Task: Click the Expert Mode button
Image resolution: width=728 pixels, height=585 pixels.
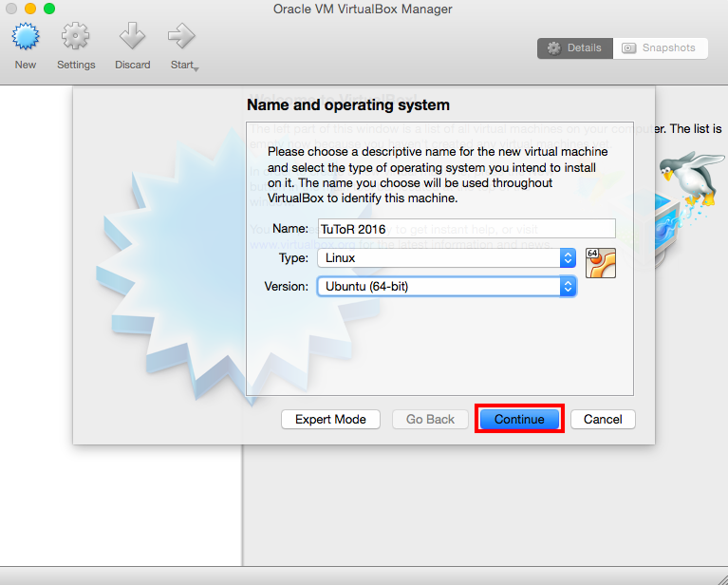Action: [330, 419]
